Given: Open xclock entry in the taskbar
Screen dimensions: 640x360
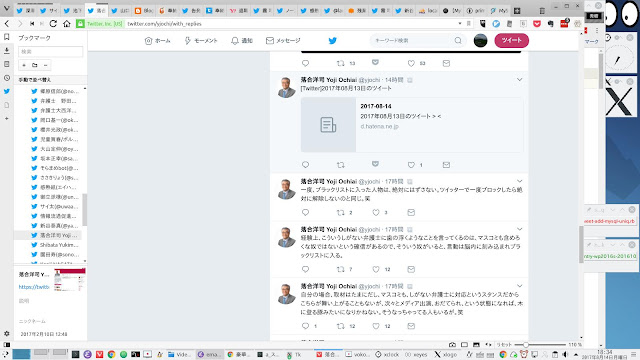Looking at the screenshot, I should pos(387,354).
